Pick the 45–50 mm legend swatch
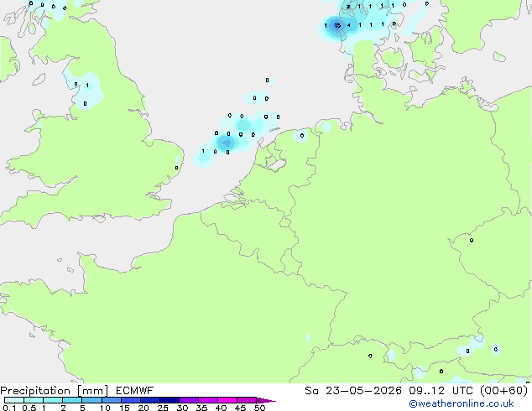 coord(247,400)
